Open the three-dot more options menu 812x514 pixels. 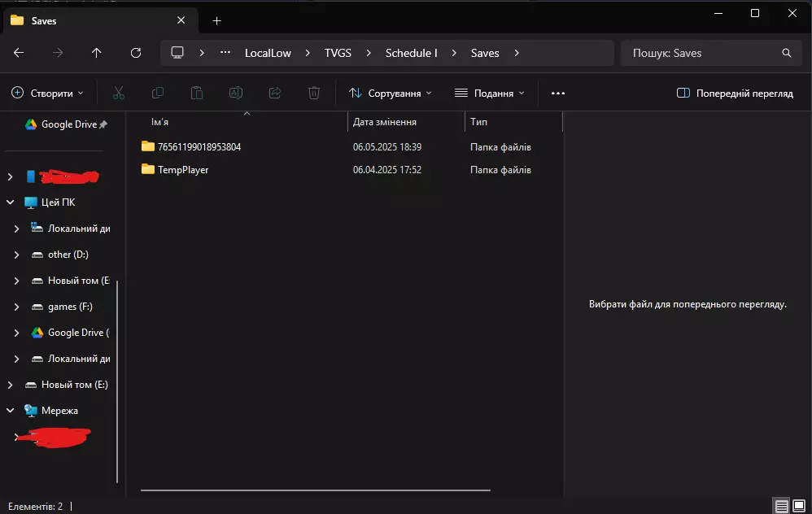[557, 94]
